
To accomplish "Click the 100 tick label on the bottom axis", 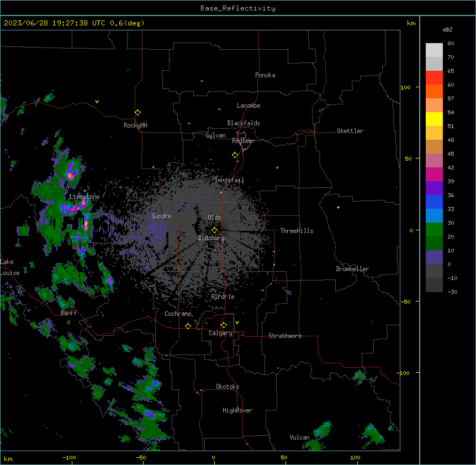I will tap(355, 457).
